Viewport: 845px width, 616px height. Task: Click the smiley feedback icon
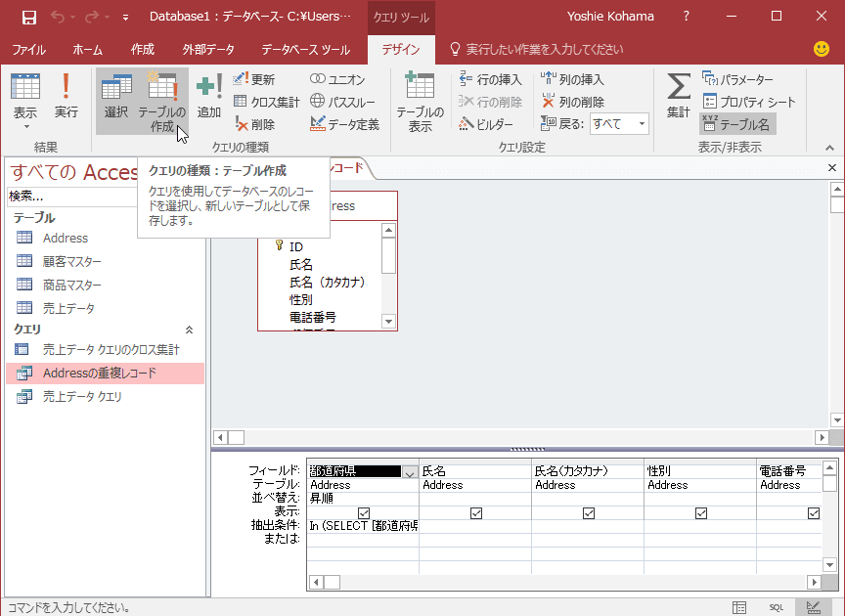tap(822, 49)
